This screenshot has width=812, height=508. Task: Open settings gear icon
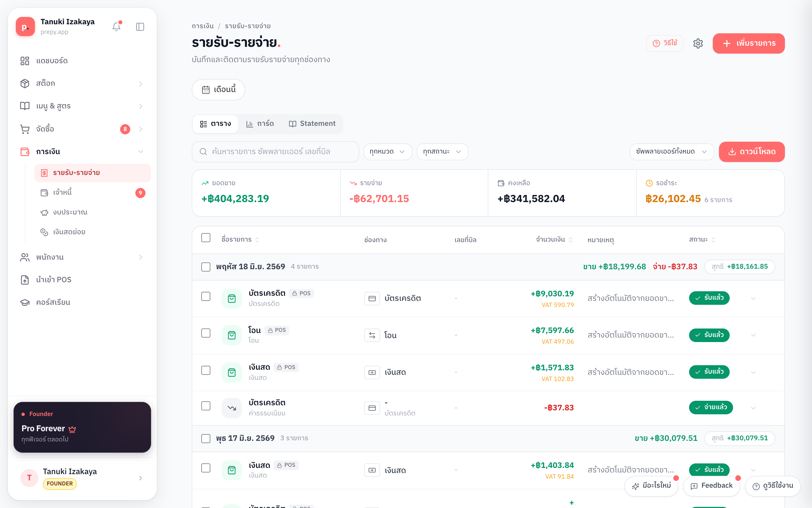tap(698, 43)
